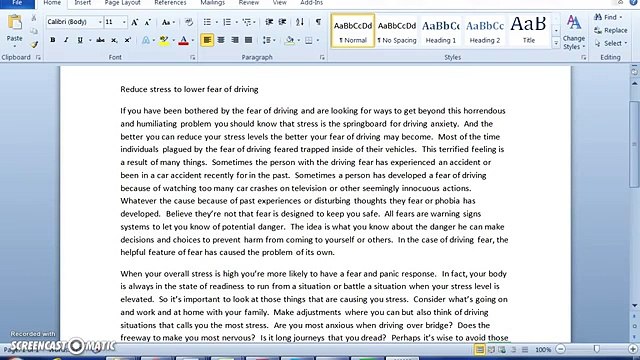Grow font size with the large A icon
Image resolution: width=640 pixels, height=360 pixels.
point(134,22)
